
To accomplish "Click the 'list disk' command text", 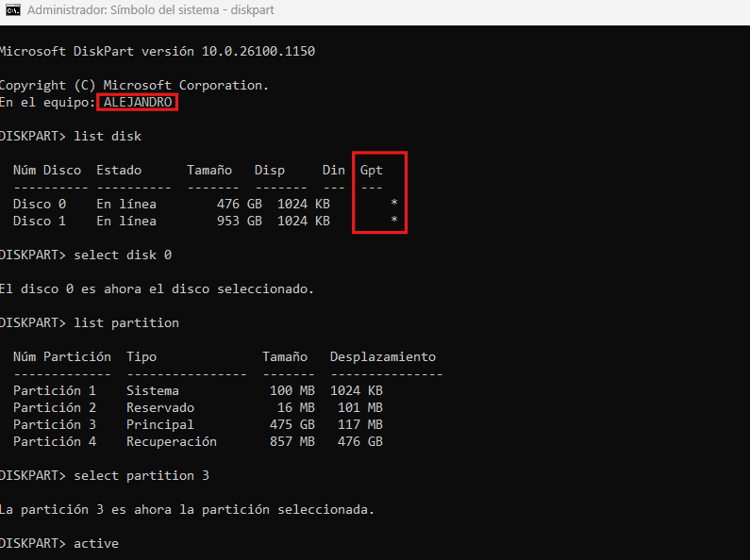I will (107, 136).
